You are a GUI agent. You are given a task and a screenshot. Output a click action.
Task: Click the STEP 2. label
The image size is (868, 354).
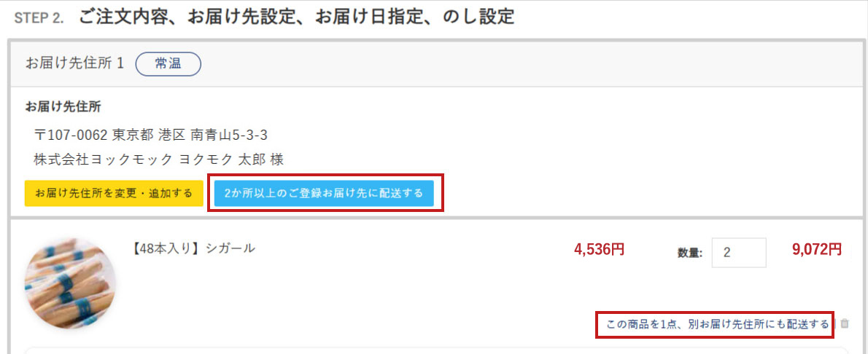(x=39, y=17)
